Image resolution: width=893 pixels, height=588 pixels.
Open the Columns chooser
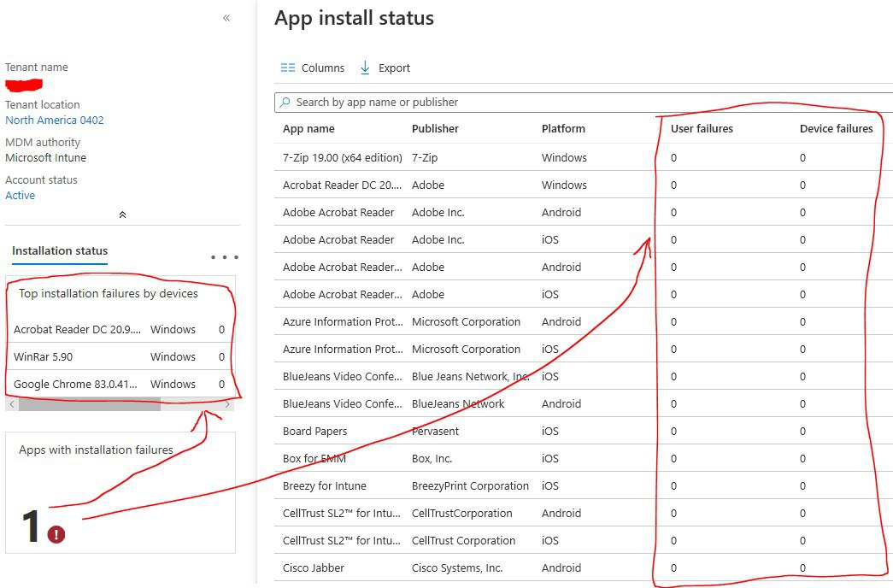tap(313, 68)
